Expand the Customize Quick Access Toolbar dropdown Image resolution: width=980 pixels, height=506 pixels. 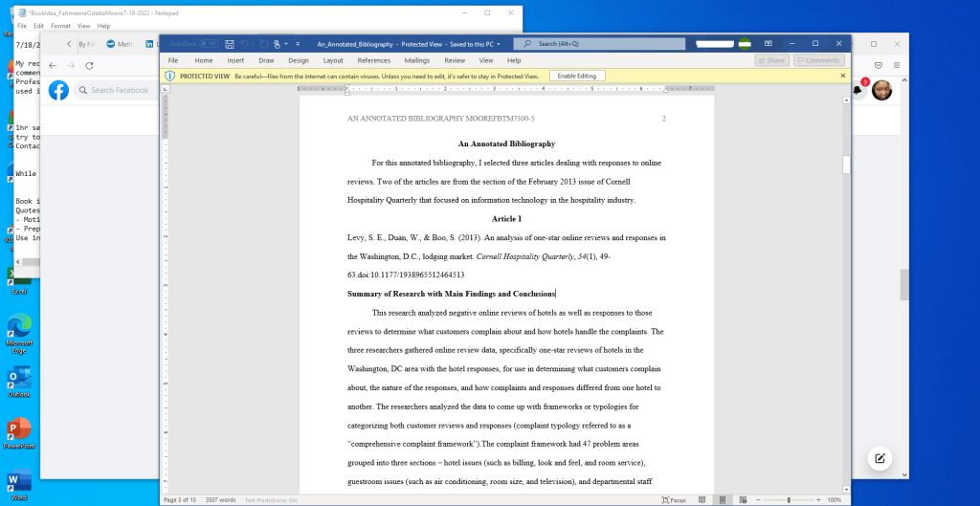click(298, 44)
